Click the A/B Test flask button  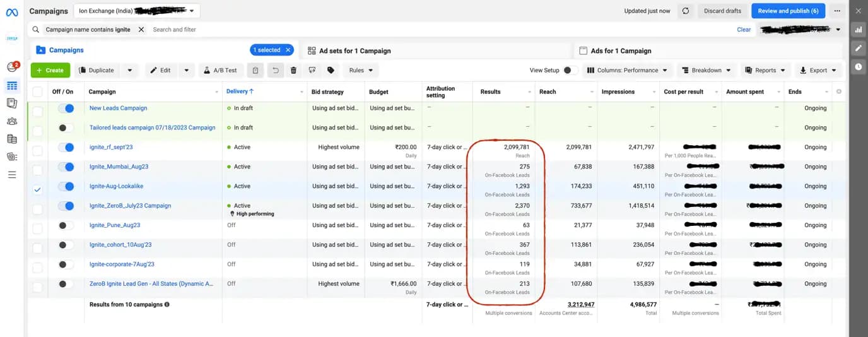[x=221, y=70]
